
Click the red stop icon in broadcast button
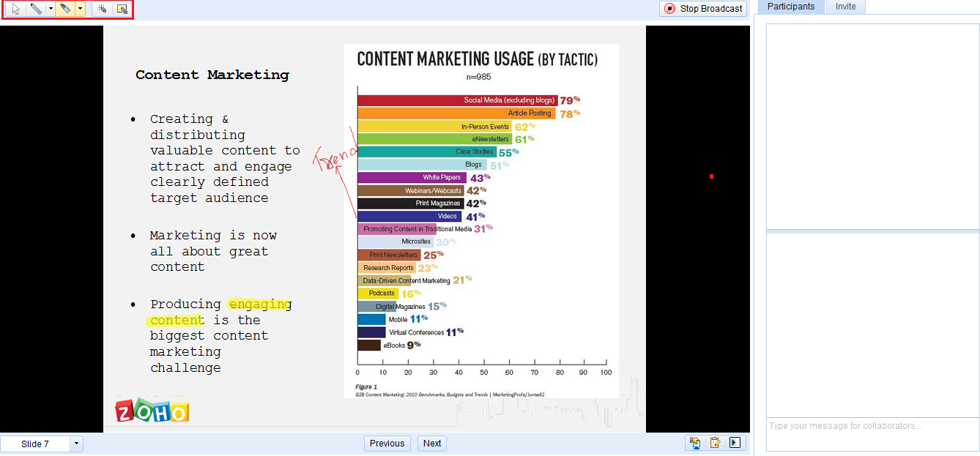[670, 9]
